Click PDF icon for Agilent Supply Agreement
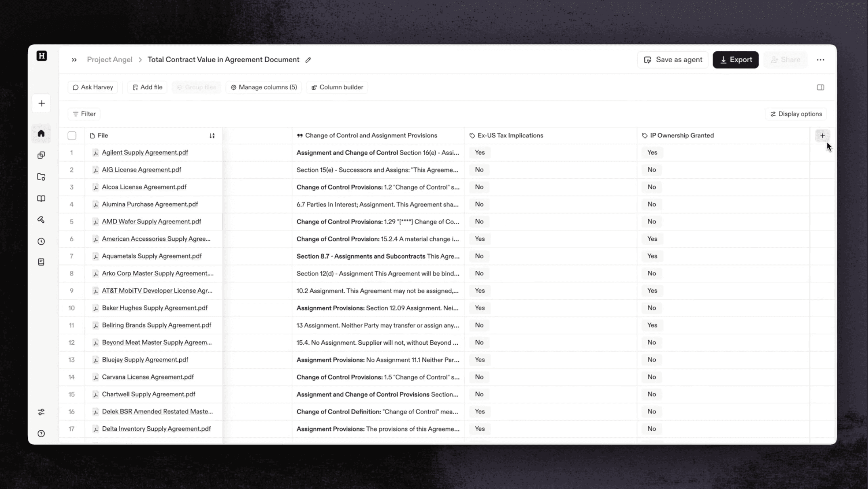The height and width of the screenshot is (489, 868). pos(96,153)
